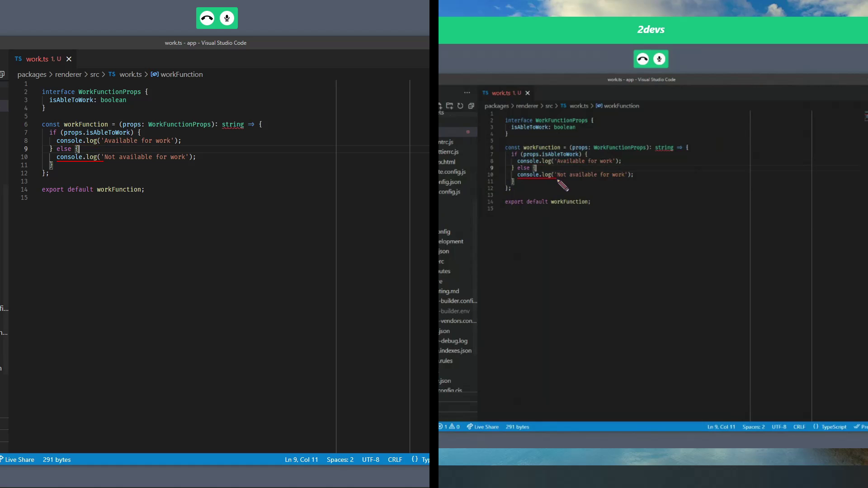868x488 pixels.
Task: Open errors and warnings count in right status bar
Action: pyautogui.click(x=449, y=427)
